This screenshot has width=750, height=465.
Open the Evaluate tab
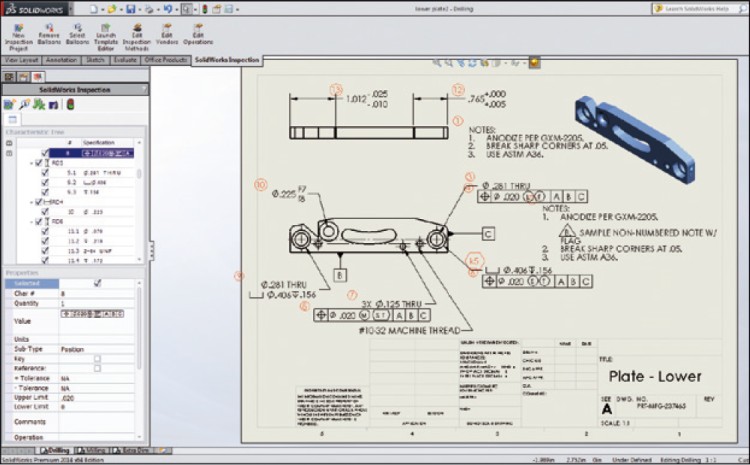click(125, 60)
